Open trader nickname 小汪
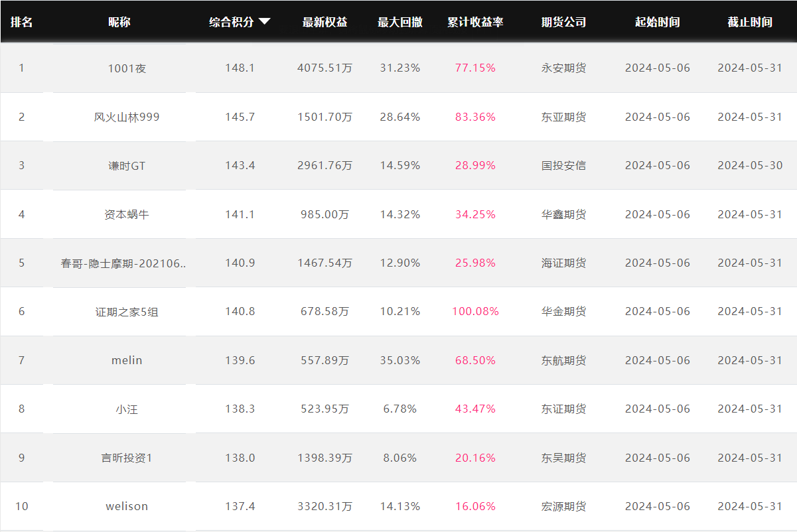The image size is (797, 532). (127, 409)
